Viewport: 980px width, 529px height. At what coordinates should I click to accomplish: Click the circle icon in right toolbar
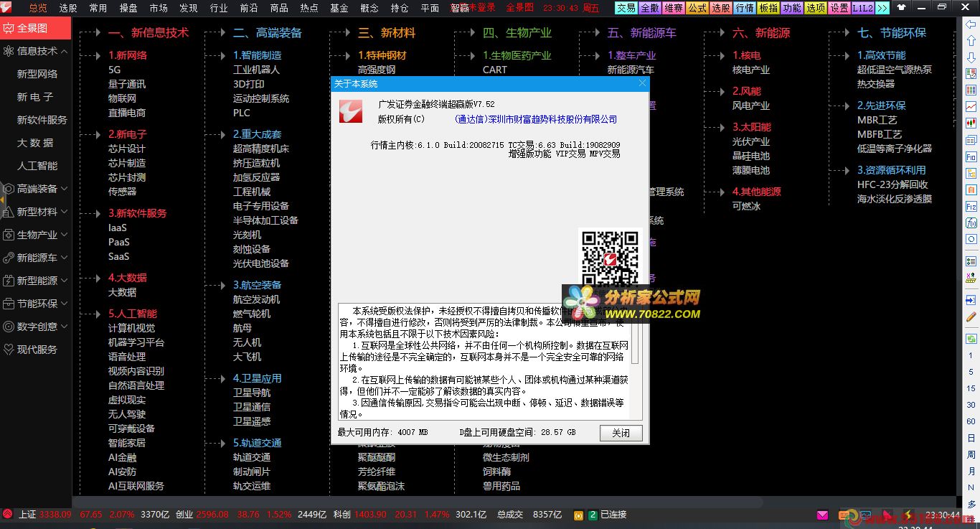coord(971,239)
